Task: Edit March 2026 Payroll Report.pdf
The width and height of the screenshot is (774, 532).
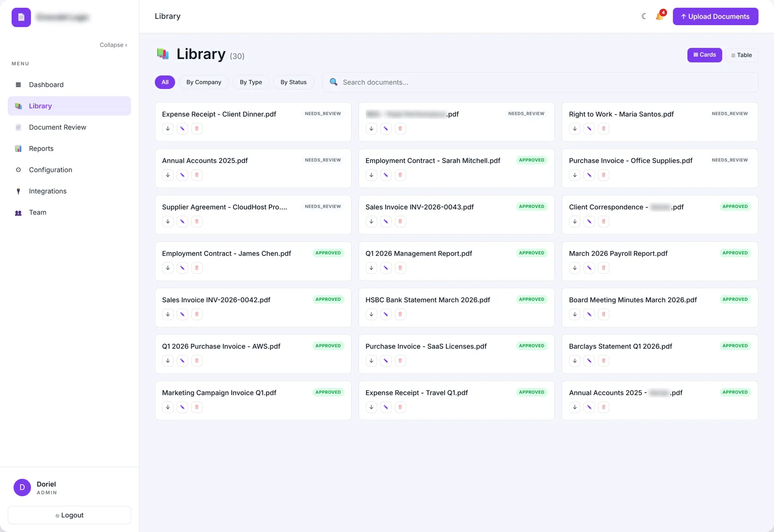Action: pyautogui.click(x=589, y=268)
